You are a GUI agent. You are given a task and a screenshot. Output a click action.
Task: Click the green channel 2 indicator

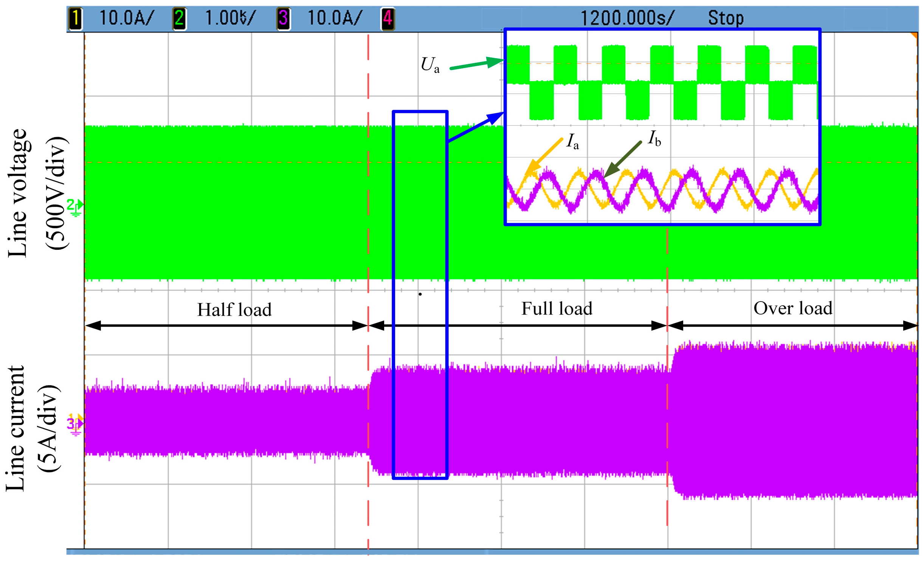(179, 19)
